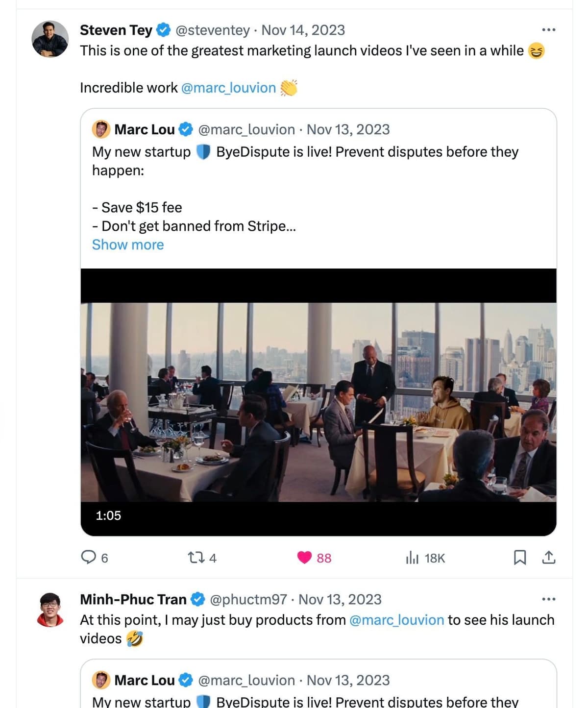Open more options on Steven Tey's tweet
Image resolution: width=588 pixels, height=708 pixels.
coord(549,30)
